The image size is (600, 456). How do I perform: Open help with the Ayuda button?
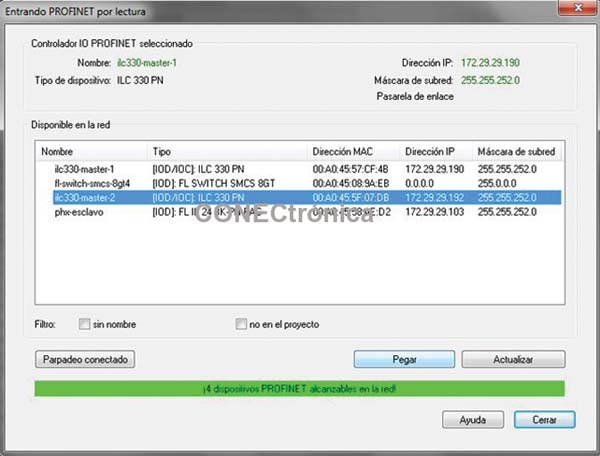click(473, 420)
